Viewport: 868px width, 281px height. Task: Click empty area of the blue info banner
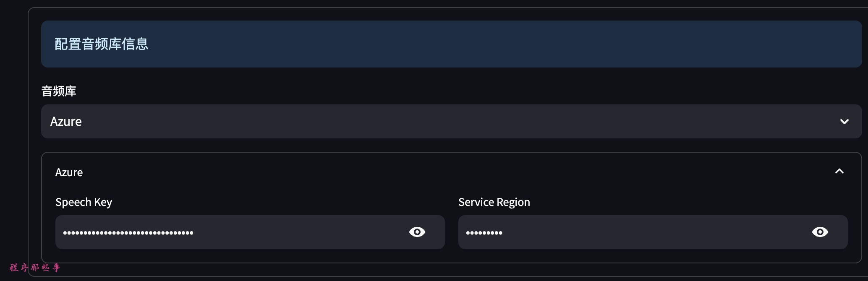coord(504,44)
